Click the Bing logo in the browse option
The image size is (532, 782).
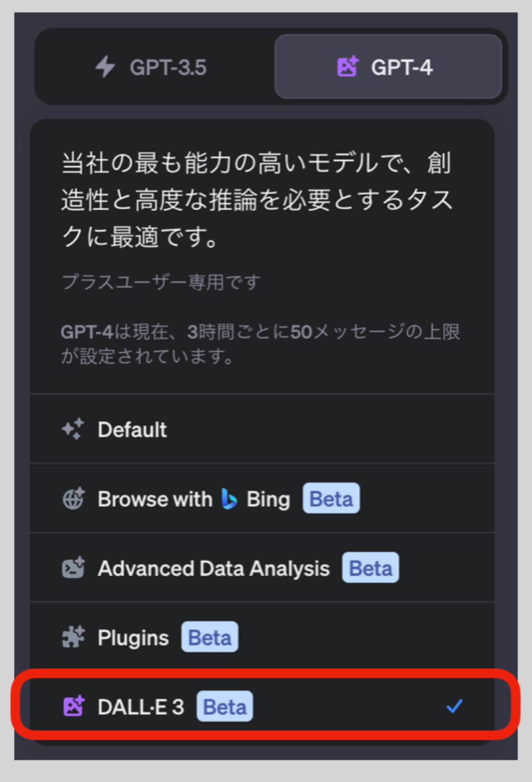[x=229, y=499]
